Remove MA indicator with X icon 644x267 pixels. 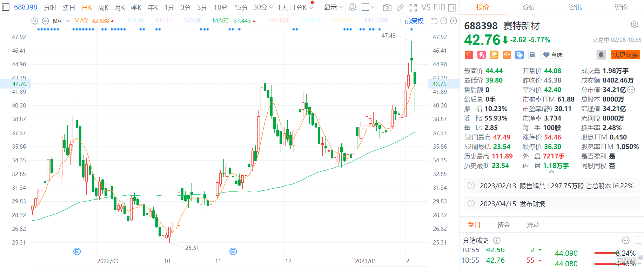coord(45,21)
